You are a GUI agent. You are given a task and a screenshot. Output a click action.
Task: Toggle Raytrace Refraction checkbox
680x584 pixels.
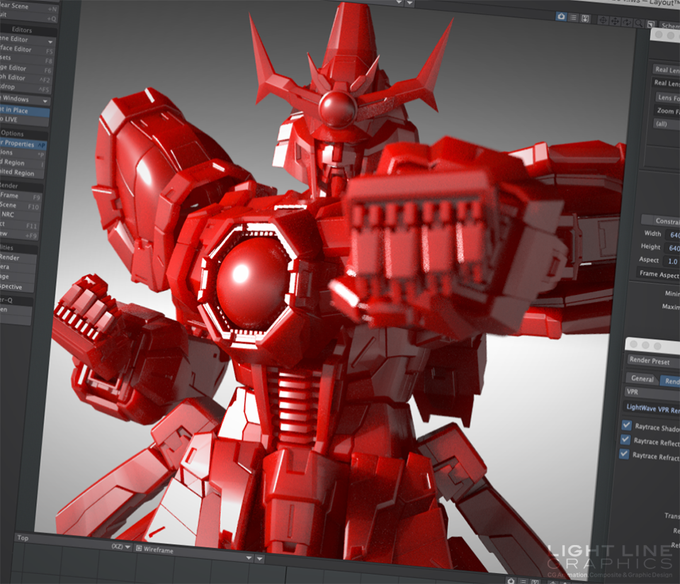pyautogui.click(x=624, y=453)
